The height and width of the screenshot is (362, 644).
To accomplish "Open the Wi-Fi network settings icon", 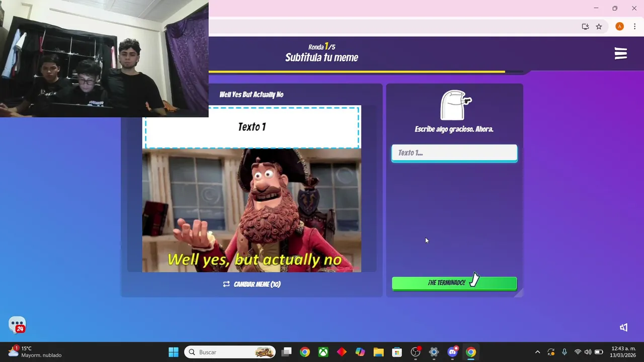I will point(578,352).
